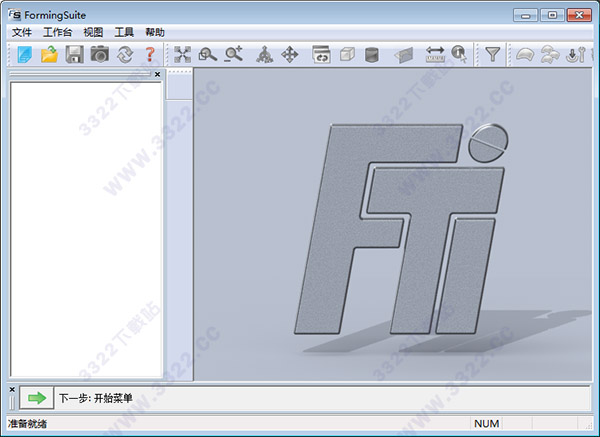Select the wireframe cube view icon

[347, 54]
